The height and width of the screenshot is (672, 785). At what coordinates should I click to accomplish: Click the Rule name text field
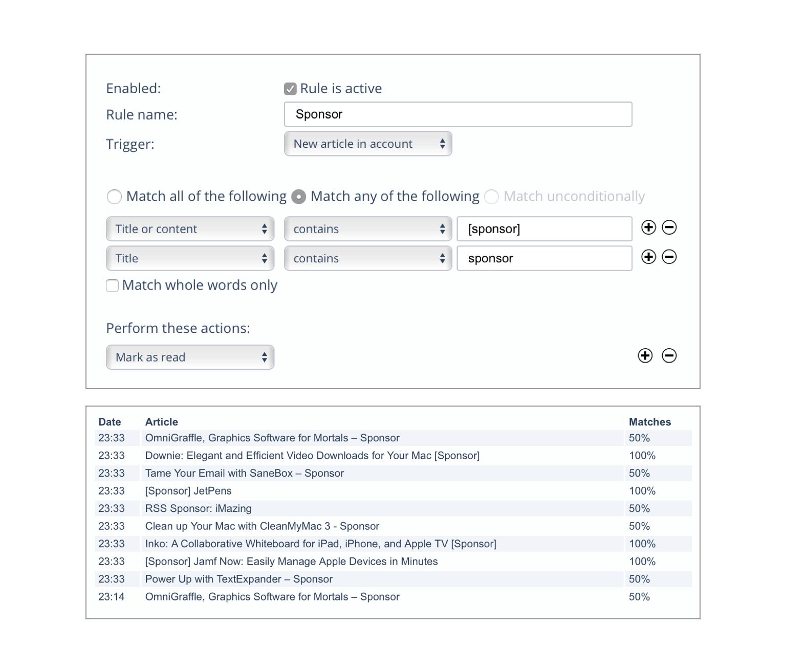(458, 114)
